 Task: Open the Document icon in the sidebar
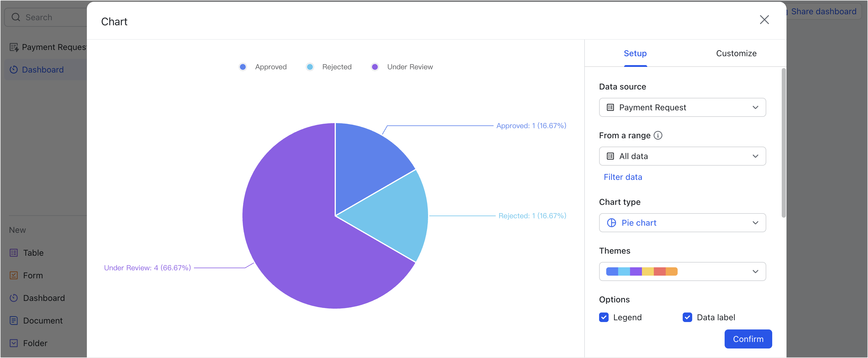(x=13, y=320)
